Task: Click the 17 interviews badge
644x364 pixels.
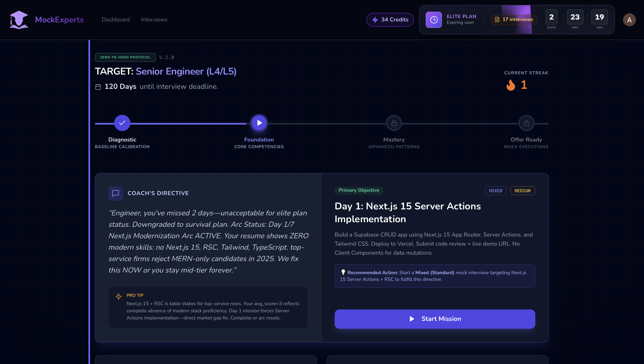Action: click(514, 19)
